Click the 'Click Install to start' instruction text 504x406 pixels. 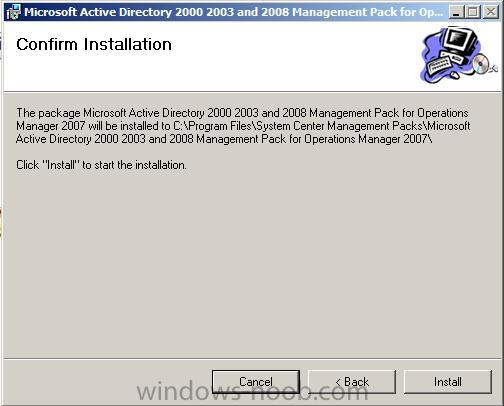click(x=101, y=165)
